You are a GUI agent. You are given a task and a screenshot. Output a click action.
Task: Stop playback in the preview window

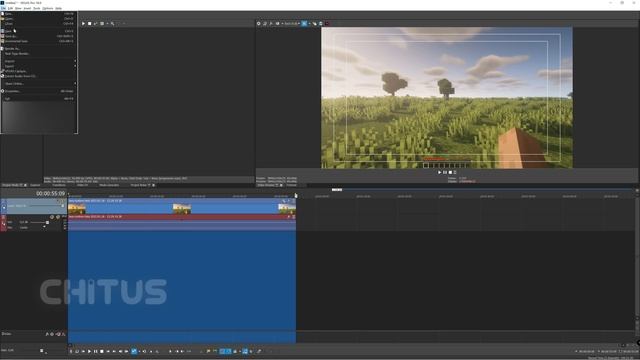450,172
